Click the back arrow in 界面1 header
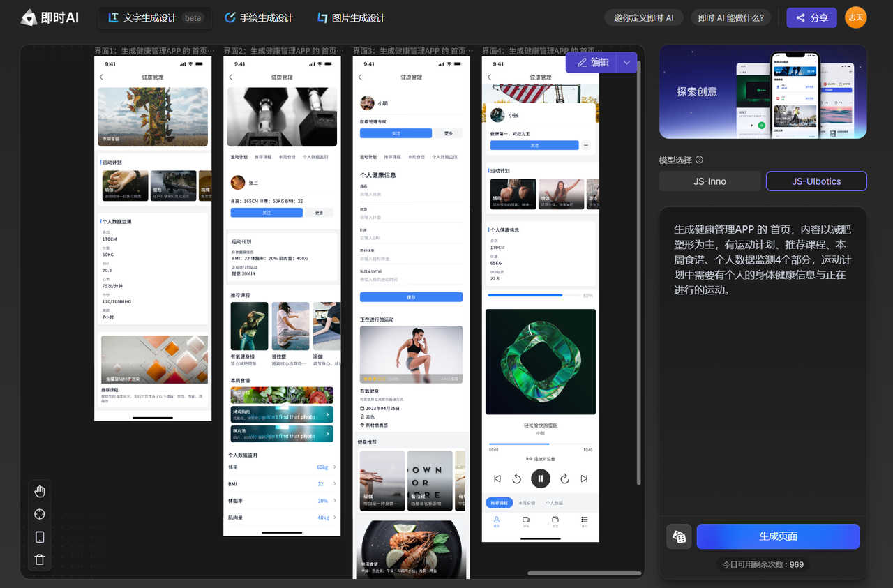 coord(102,77)
